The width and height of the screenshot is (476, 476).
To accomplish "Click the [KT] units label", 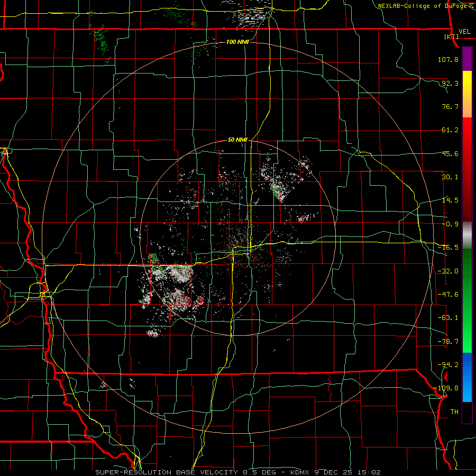I will pos(452,36).
